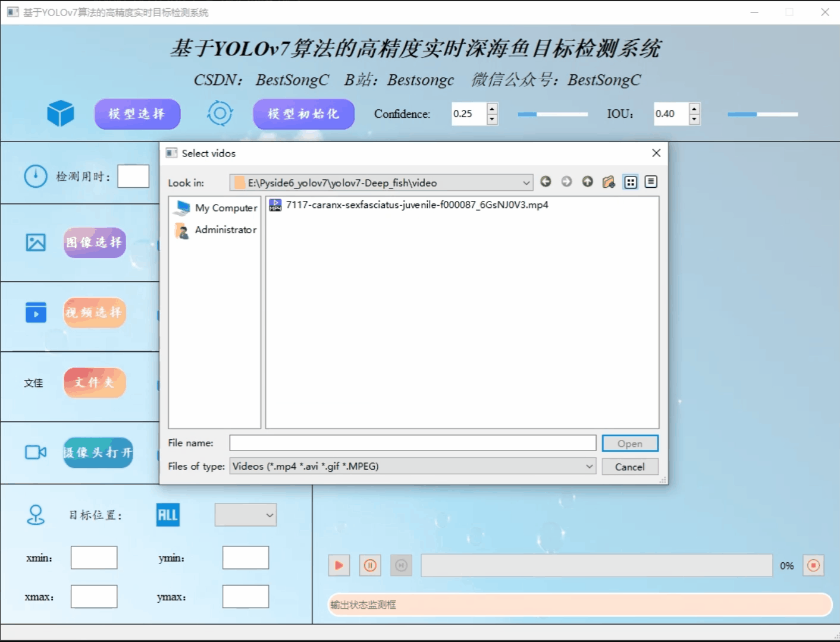This screenshot has width=840, height=642.
Task: Click the Confidence slider track
Action: click(553, 114)
